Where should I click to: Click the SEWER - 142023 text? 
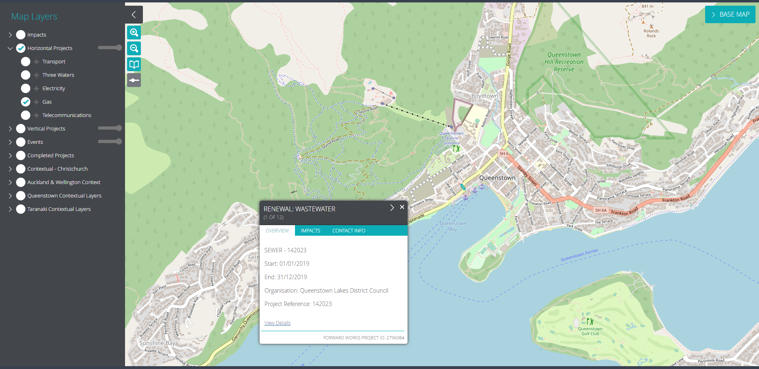click(285, 250)
